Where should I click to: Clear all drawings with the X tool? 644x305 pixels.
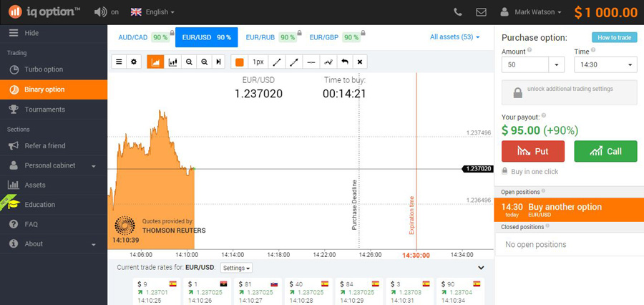coord(360,62)
